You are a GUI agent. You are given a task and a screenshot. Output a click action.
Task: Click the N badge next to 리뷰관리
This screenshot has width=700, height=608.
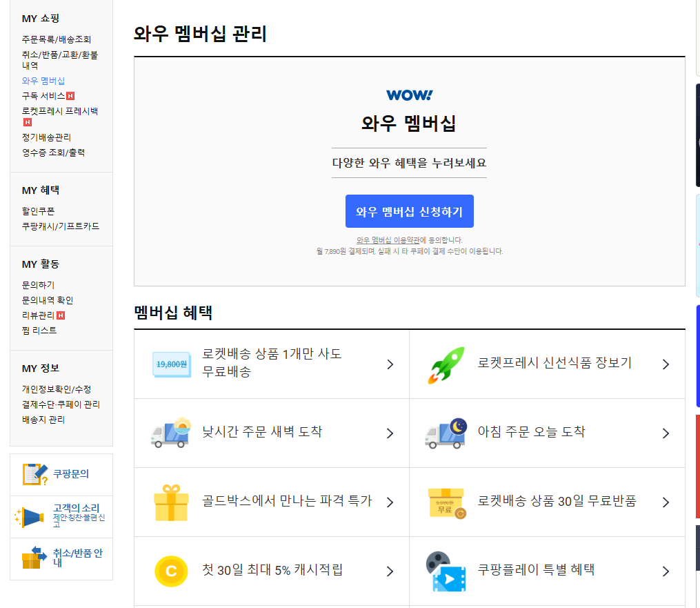coord(61,315)
